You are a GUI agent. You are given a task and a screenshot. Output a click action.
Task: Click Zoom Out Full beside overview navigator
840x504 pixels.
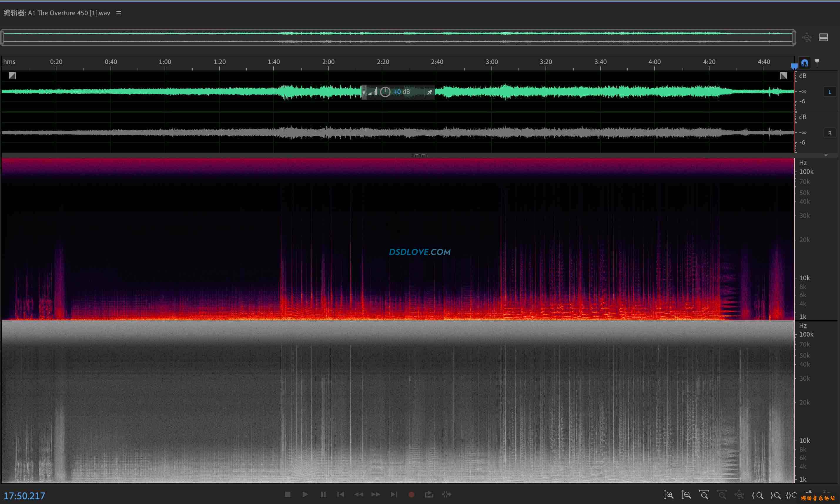[807, 37]
